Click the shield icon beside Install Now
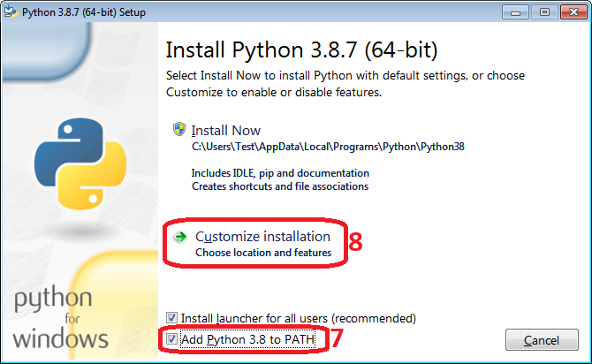Screen dimensions: 592x364 point(179,130)
